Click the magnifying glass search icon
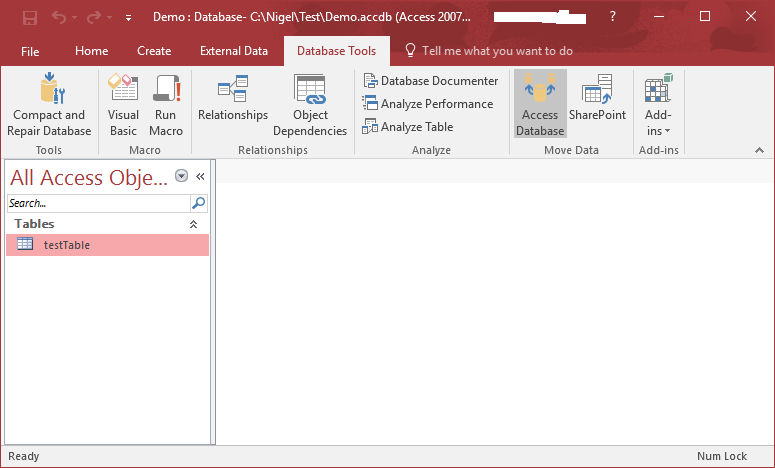 pyautogui.click(x=199, y=203)
